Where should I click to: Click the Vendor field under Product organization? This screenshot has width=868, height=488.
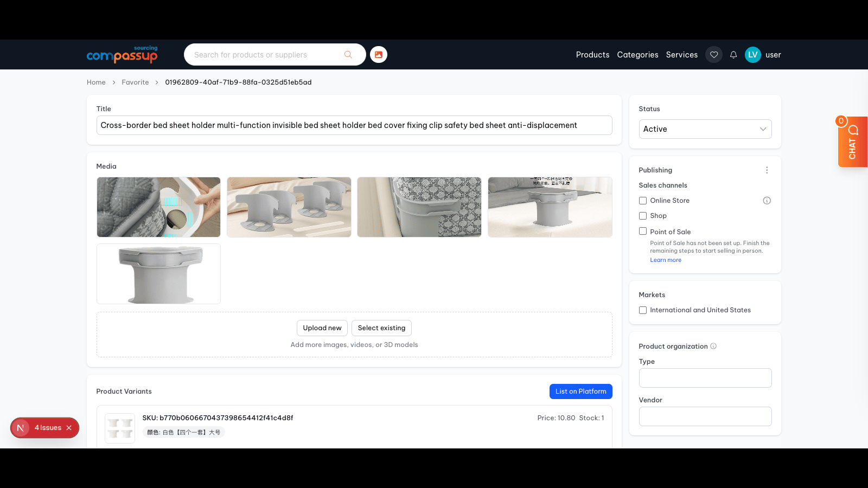[x=705, y=416]
